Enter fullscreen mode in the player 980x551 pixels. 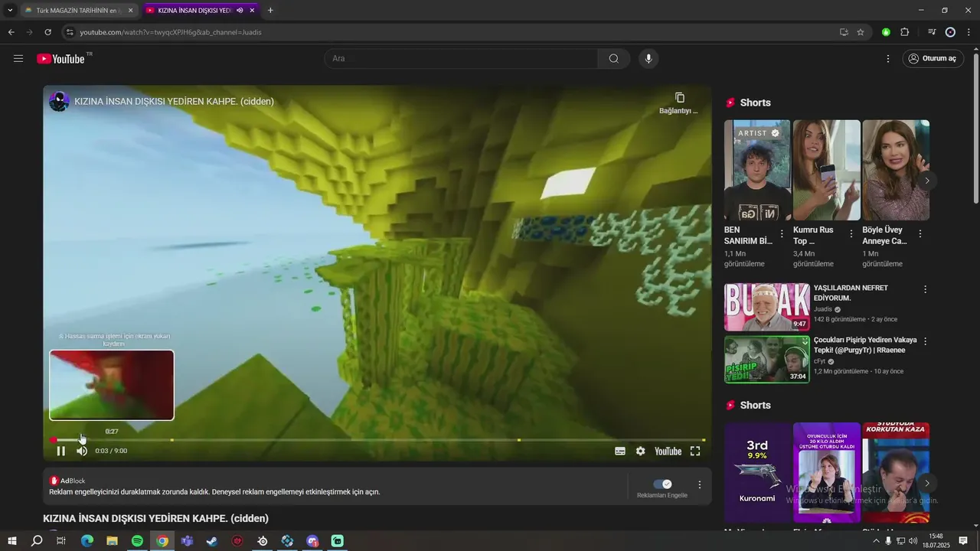[x=695, y=451]
